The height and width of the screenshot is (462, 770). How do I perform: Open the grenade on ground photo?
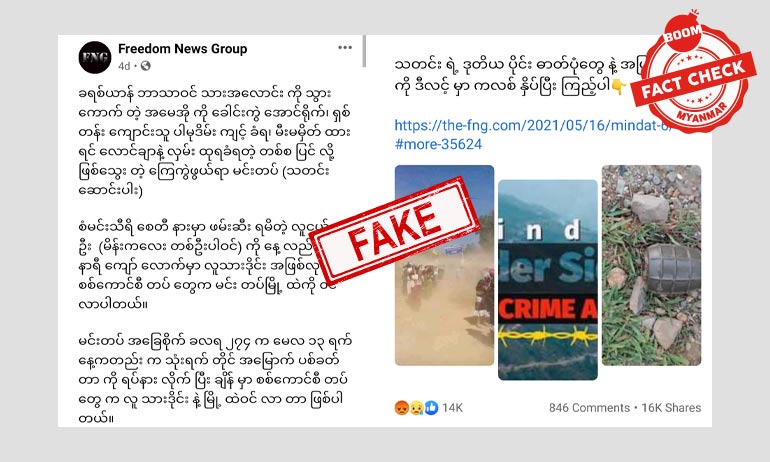(x=652, y=265)
